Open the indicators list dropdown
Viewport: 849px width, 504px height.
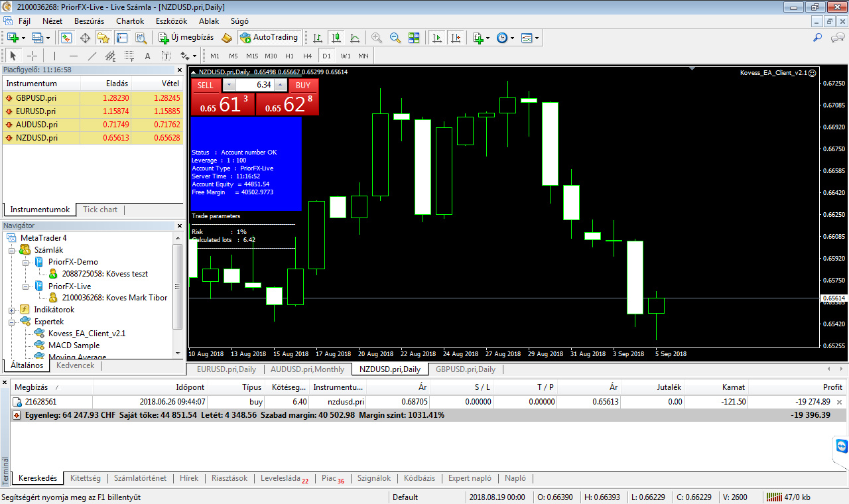(x=481, y=38)
